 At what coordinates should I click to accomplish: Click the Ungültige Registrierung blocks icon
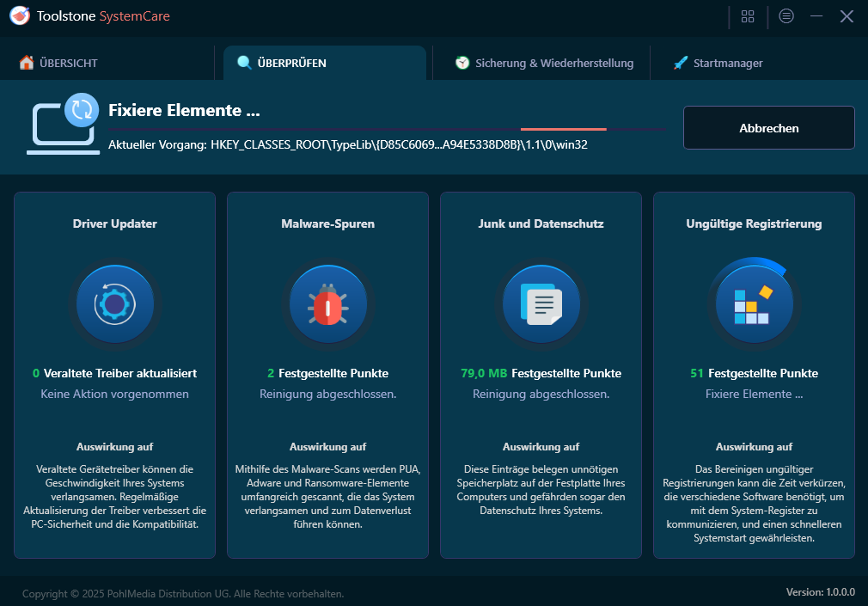pos(754,304)
